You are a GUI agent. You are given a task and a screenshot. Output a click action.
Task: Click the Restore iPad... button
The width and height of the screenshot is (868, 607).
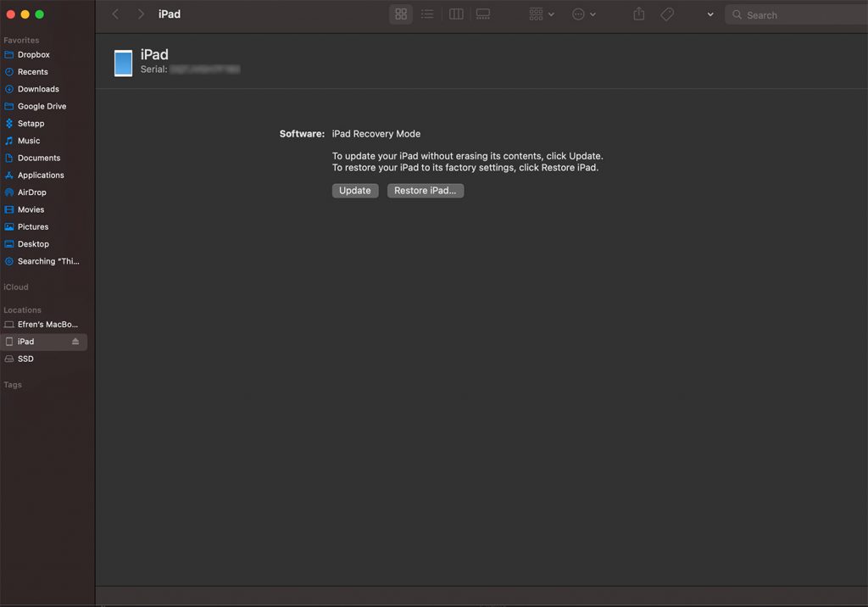(426, 191)
